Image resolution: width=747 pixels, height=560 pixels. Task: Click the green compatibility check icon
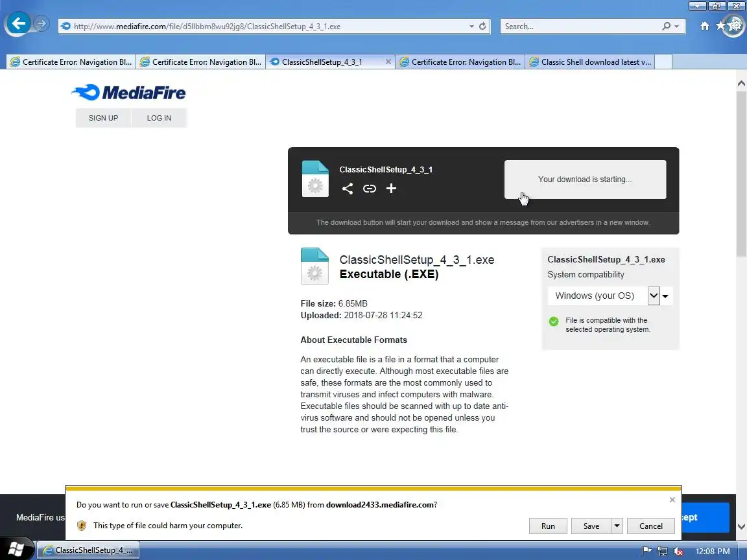point(554,321)
